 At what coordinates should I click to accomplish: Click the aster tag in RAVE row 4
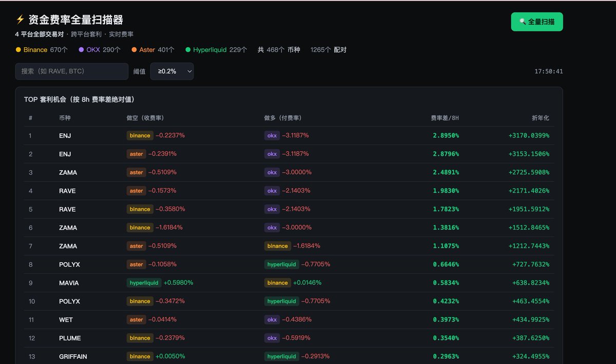coord(137,191)
